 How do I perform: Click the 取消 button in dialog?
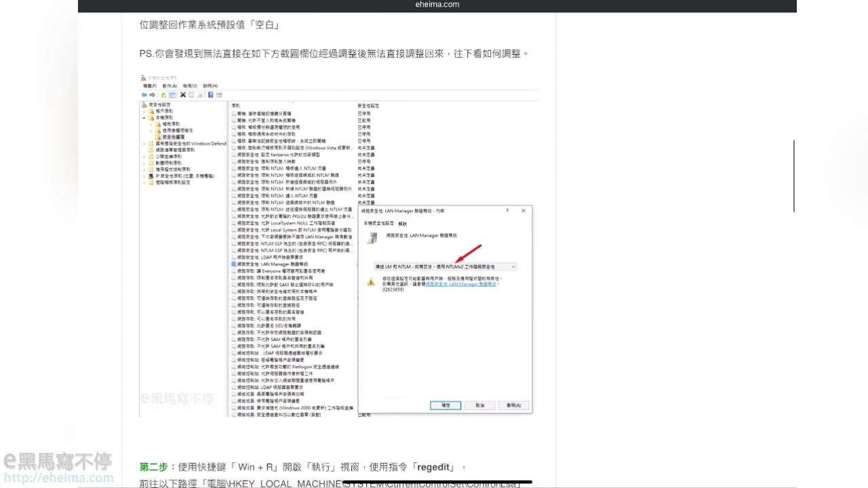[x=480, y=405]
